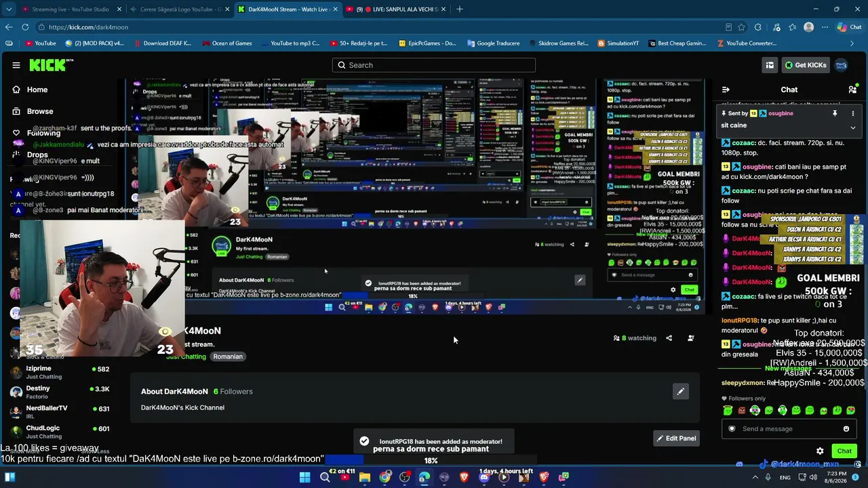Open the Kick sidebar hamburger menu
868x488 pixels.
tap(16, 65)
